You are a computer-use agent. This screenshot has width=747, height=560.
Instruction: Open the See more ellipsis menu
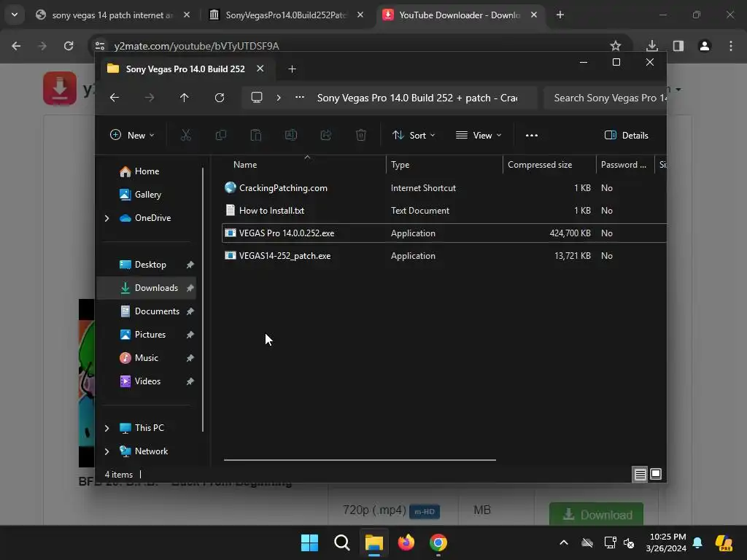532,135
